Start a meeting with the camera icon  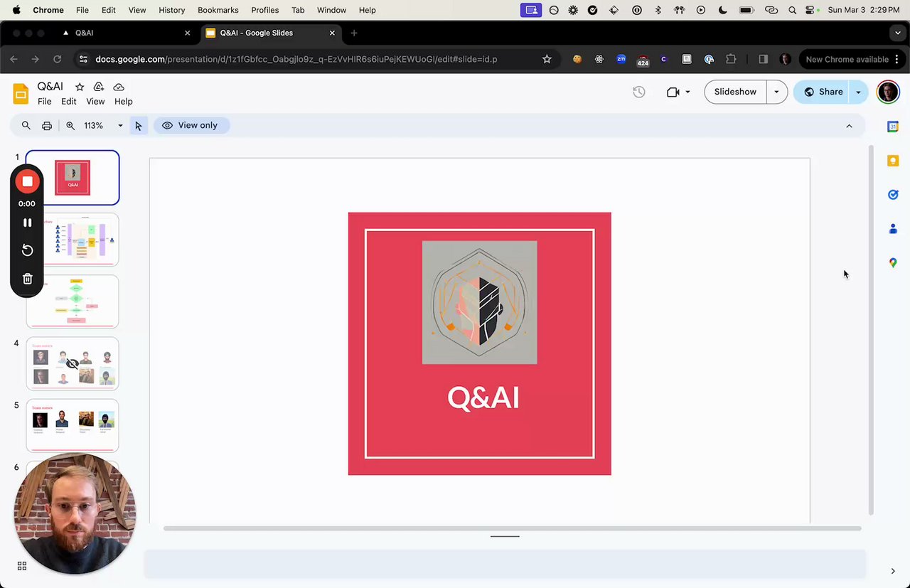pyautogui.click(x=673, y=92)
